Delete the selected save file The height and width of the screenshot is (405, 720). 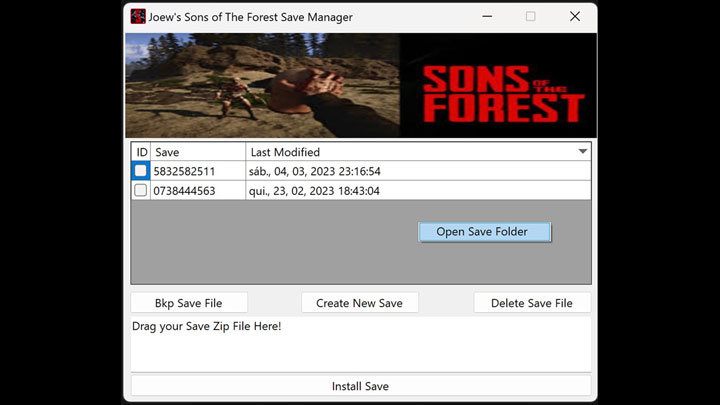coord(532,303)
